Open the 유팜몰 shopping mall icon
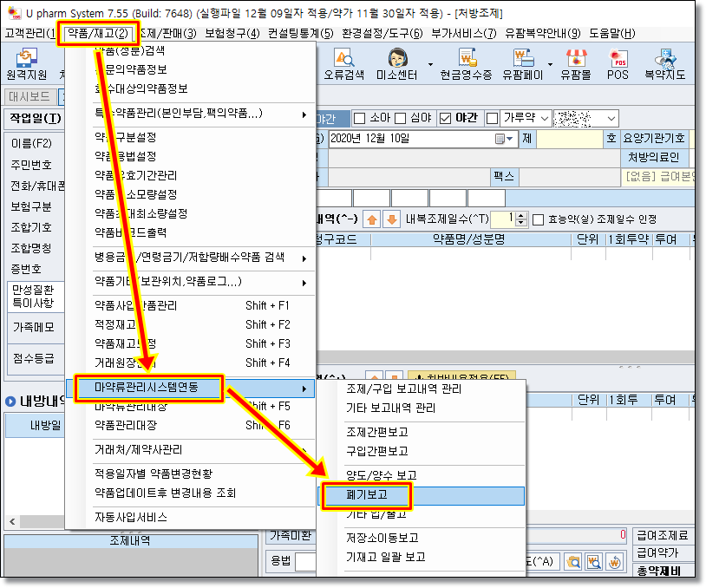Image resolution: width=706 pixels, height=588 pixels. [x=575, y=65]
